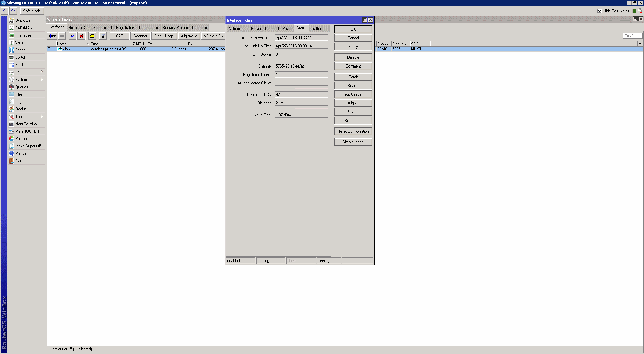Click the Scan... button

pyautogui.click(x=353, y=86)
